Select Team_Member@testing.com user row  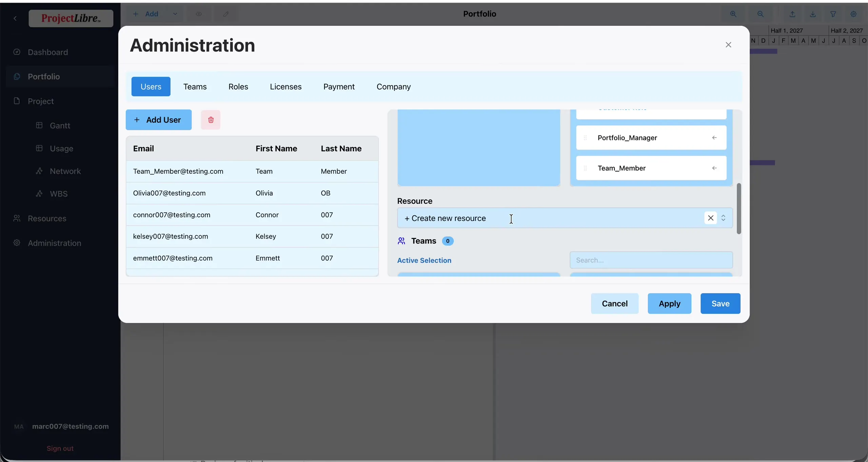pyautogui.click(x=252, y=171)
